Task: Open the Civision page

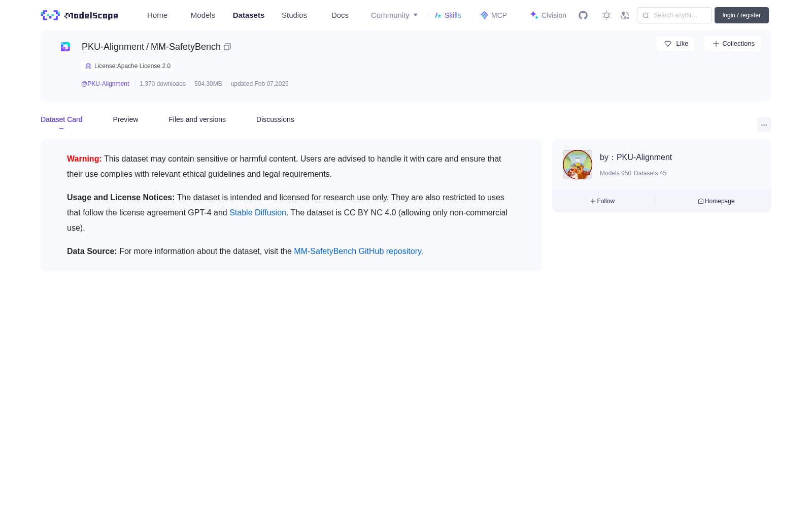Action: (x=548, y=15)
